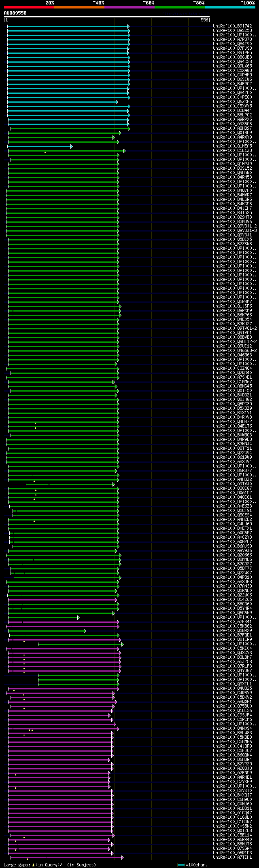This screenshot has width=259, height=868.
Task: Select the UniRef100_A8HQ97 label
Action: (x=232, y=128)
